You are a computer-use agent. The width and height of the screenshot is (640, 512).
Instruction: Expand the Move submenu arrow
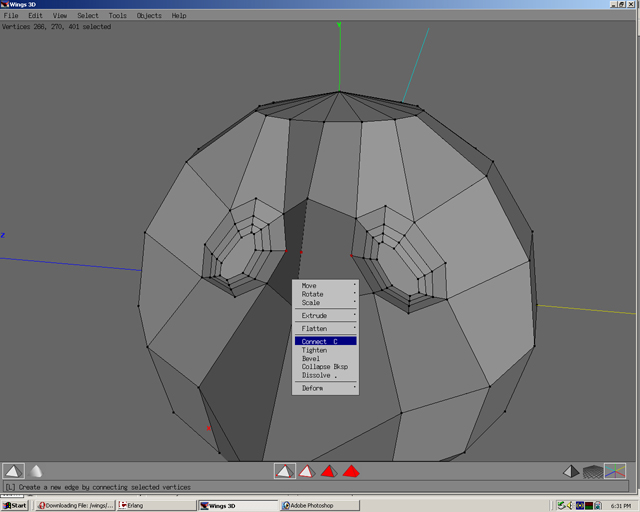354,285
